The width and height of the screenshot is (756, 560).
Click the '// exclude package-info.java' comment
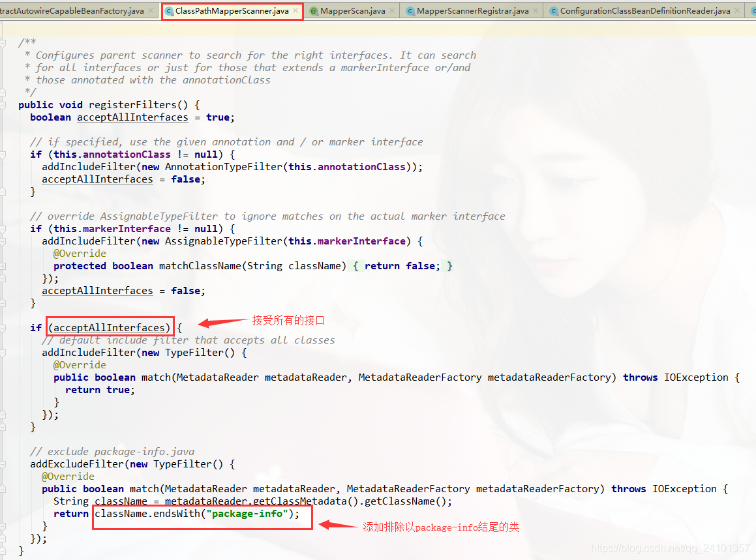pos(112,452)
